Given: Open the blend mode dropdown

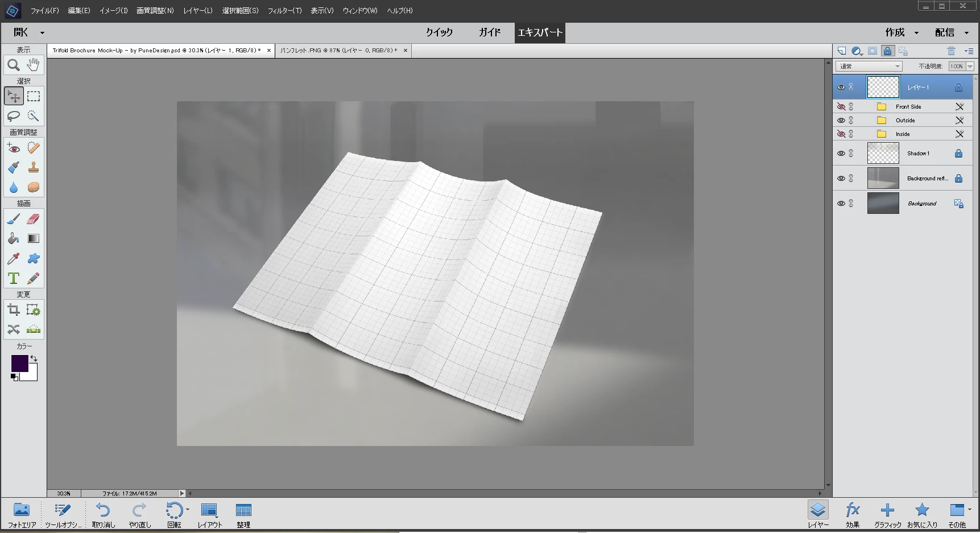Looking at the screenshot, I should (x=869, y=67).
